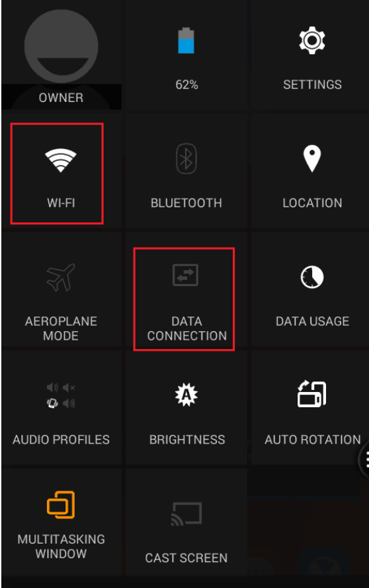Enable Bluetooth from its tile icon

coord(186,159)
